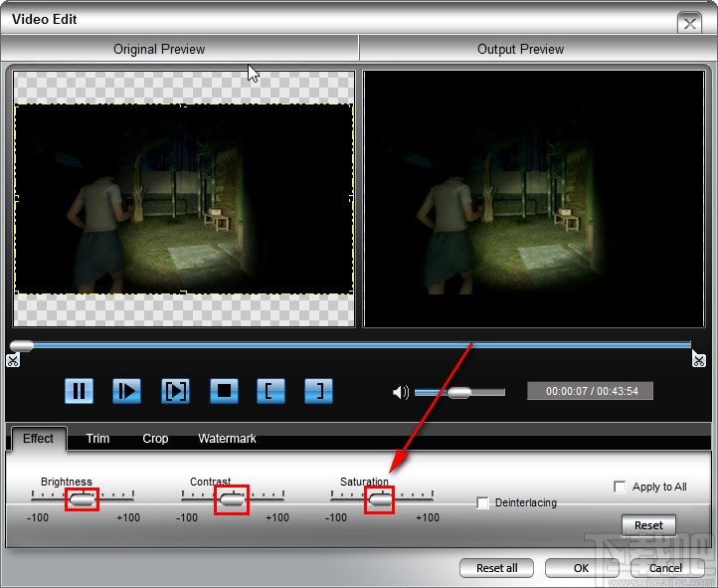Pause the video playback
This screenshot has height=588, width=718.
tap(79, 391)
